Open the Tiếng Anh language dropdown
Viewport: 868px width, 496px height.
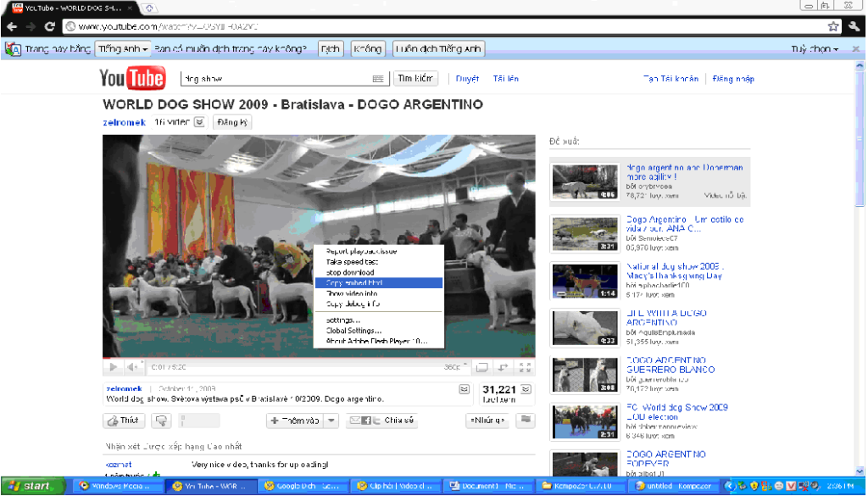[x=123, y=49]
